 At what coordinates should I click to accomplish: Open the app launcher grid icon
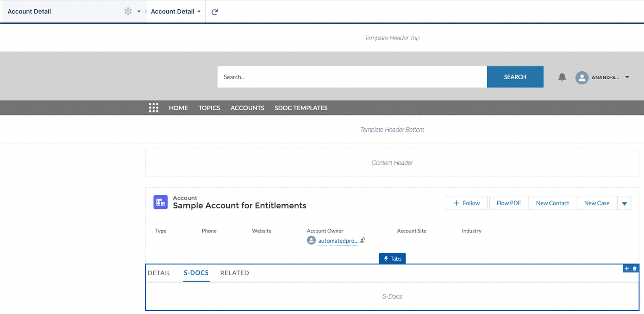(154, 108)
